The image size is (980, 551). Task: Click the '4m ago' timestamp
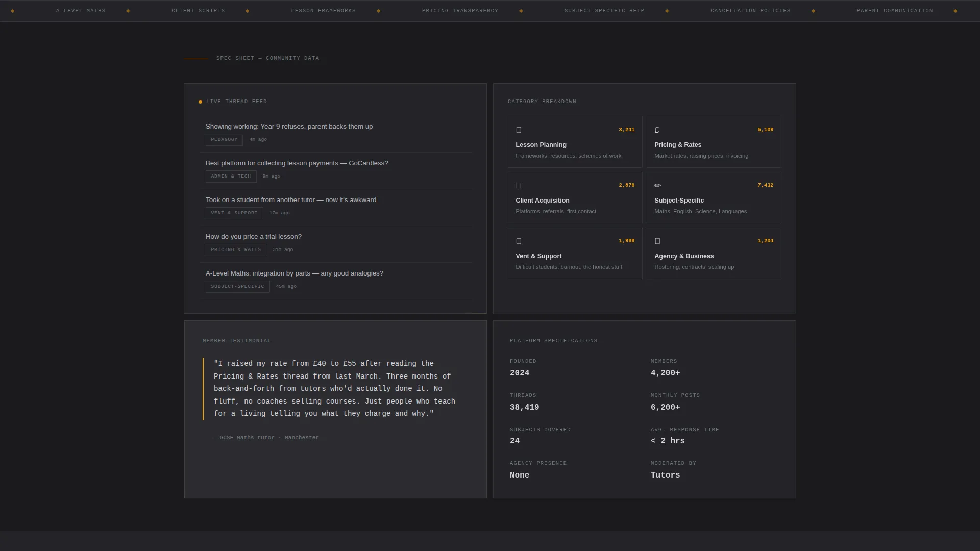258,140
